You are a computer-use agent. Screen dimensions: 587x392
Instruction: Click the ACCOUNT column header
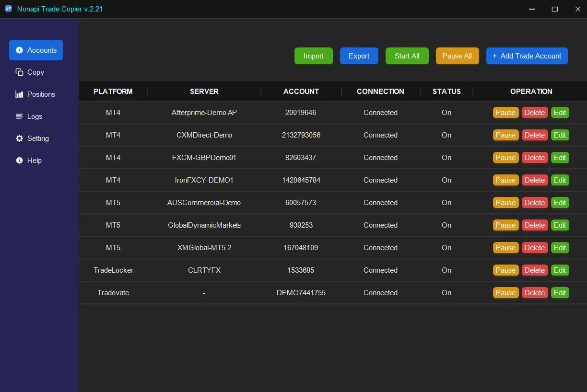click(x=301, y=91)
